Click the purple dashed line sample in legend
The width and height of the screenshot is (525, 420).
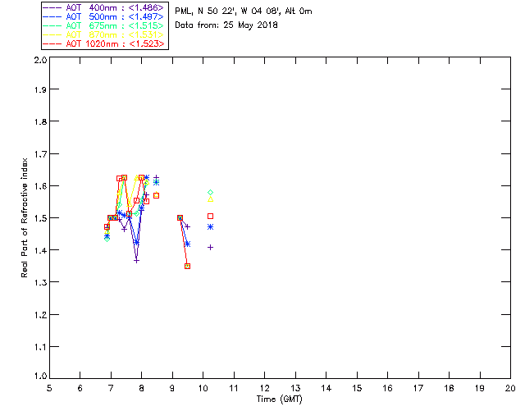52,7
